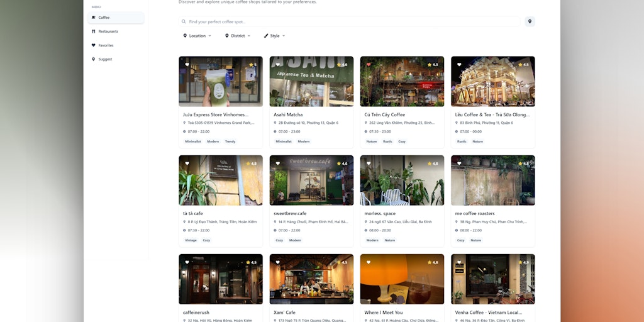Open Cù Trên Cây Coffee title
The width and height of the screenshot is (644, 322).
point(384,114)
